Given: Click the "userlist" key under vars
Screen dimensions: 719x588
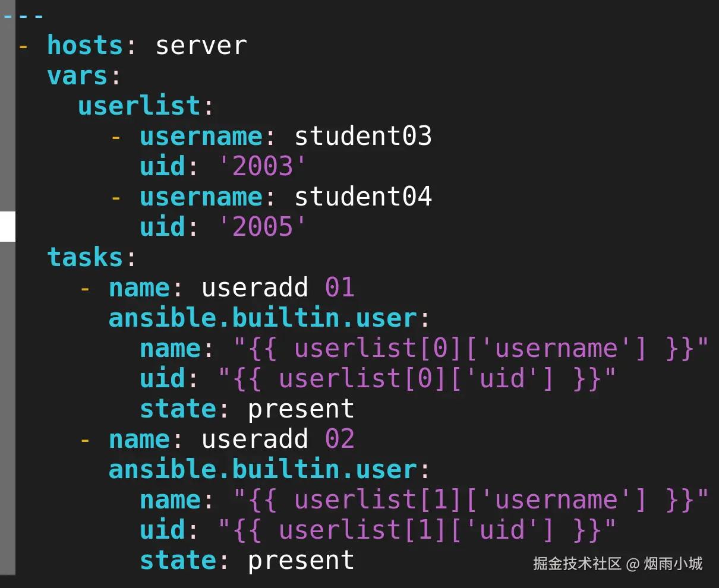Looking at the screenshot, I should [x=140, y=106].
